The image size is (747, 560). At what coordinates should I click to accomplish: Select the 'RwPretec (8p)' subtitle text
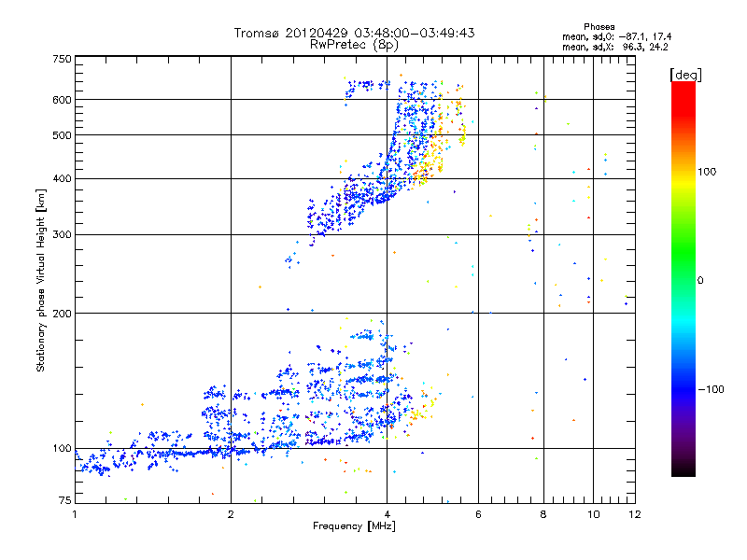pyautogui.click(x=354, y=45)
